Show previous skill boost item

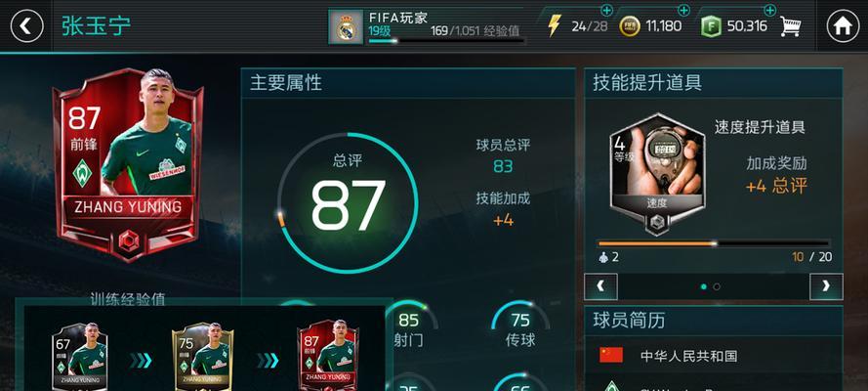point(600,286)
